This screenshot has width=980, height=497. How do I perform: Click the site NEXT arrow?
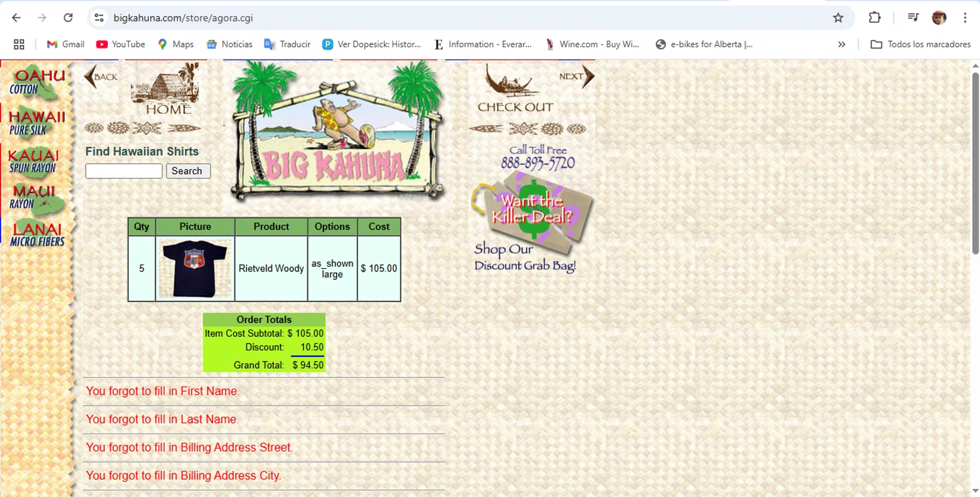coord(577,77)
